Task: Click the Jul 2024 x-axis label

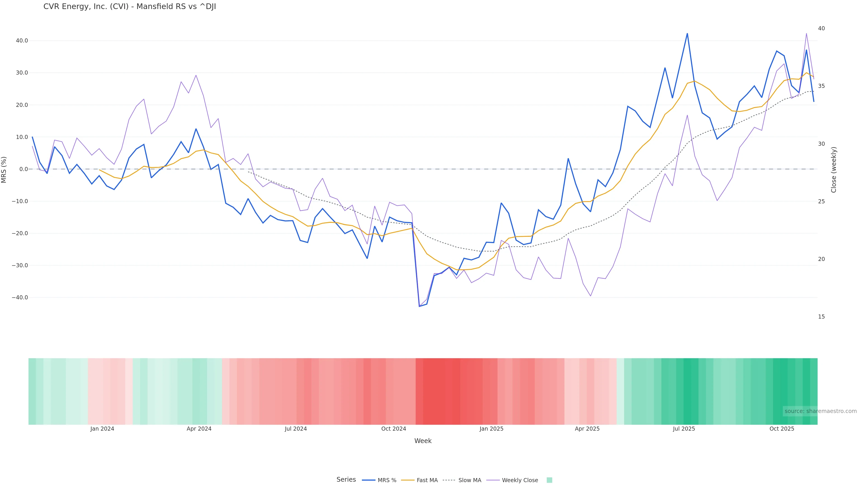Action: [295, 429]
